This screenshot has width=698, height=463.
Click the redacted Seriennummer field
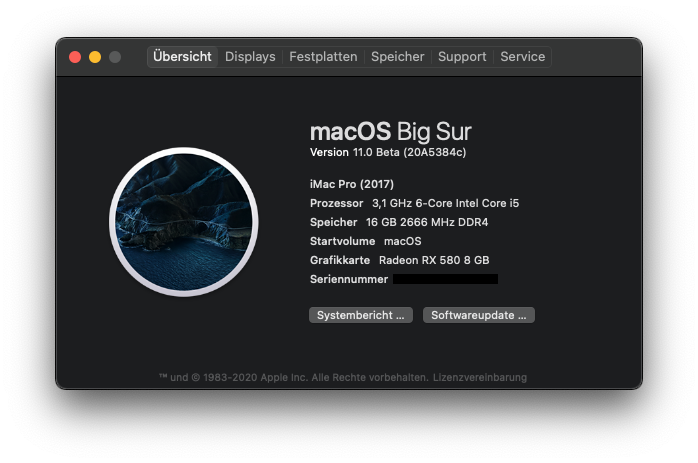pos(446,279)
